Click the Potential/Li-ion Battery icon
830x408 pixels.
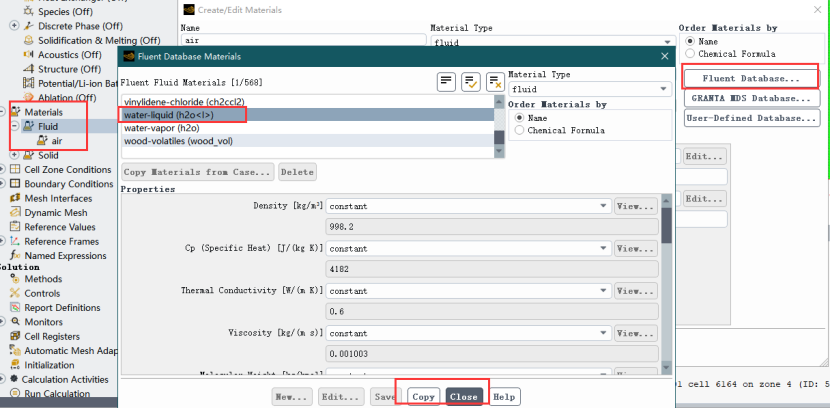click(29, 83)
